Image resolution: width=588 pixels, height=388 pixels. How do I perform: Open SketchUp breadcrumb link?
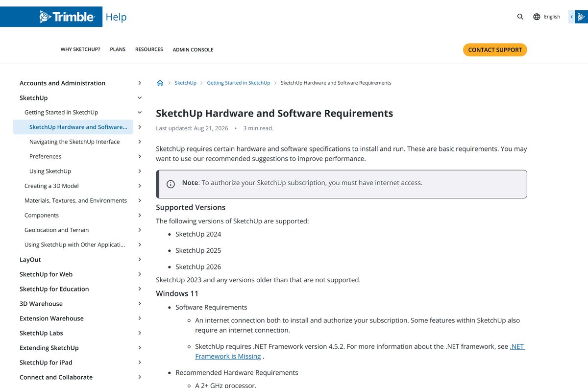tap(185, 83)
